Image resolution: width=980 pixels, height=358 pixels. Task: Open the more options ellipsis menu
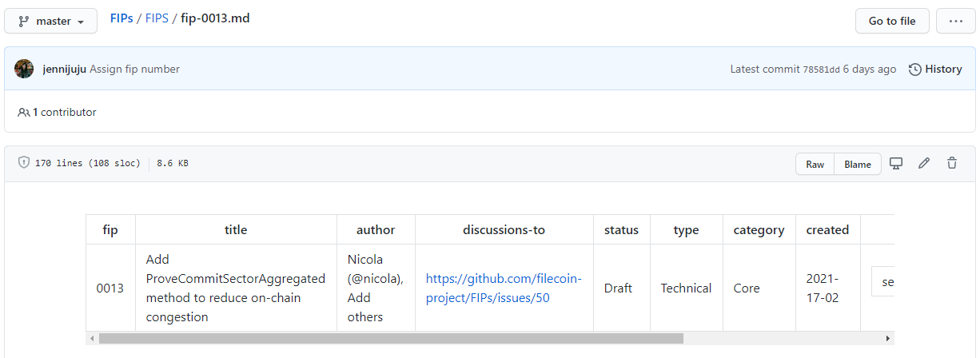(956, 21)
